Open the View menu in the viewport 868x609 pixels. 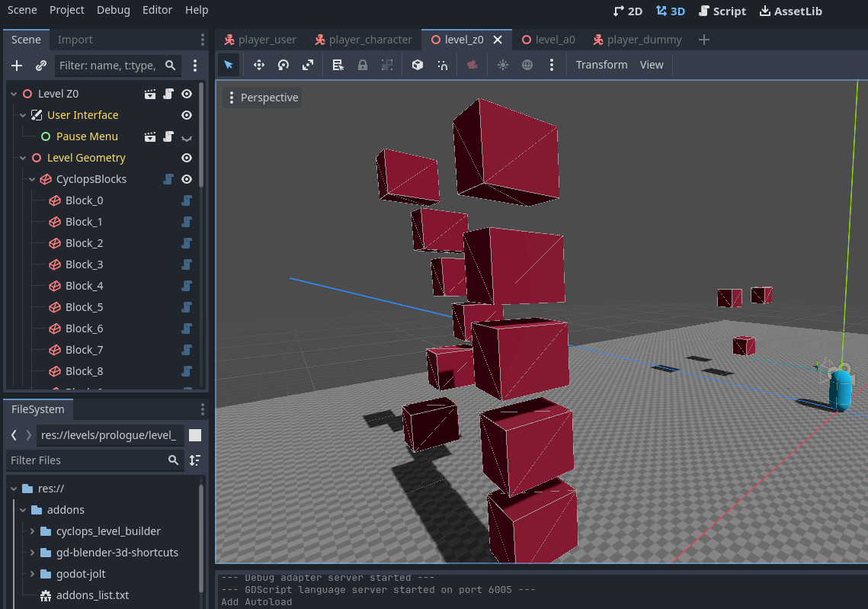651,65
